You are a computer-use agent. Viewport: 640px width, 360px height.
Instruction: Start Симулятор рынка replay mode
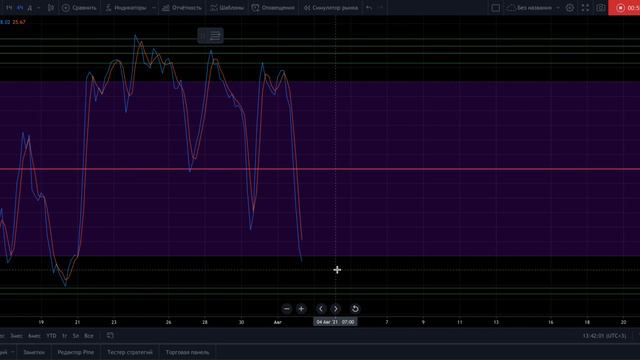[331, 8]
